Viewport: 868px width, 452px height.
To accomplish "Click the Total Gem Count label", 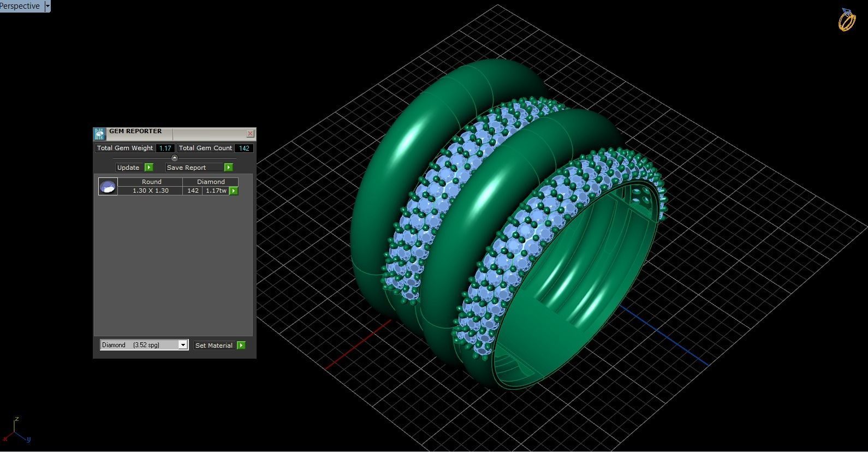I will (205, 148).
